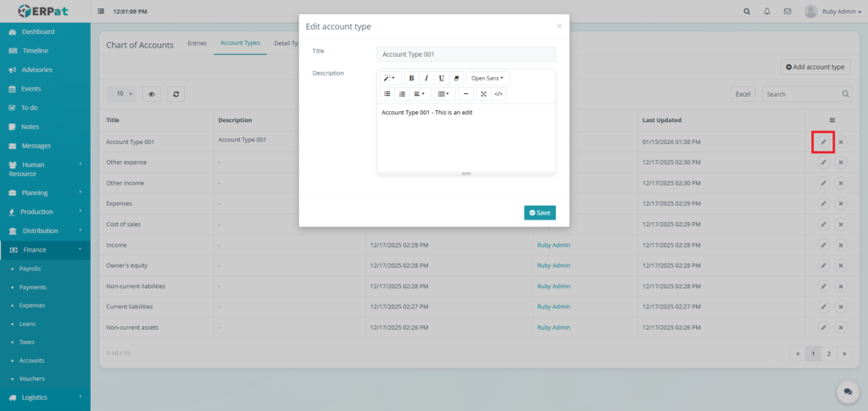The image size is (868, 411).
Task: Switch to the Account Types tab
Action: (240, 43)
